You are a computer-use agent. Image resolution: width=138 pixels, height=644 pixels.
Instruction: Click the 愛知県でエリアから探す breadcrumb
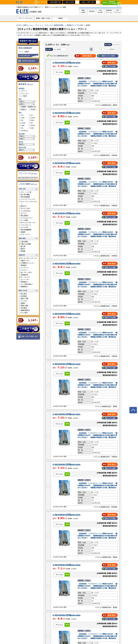point(75,25)
